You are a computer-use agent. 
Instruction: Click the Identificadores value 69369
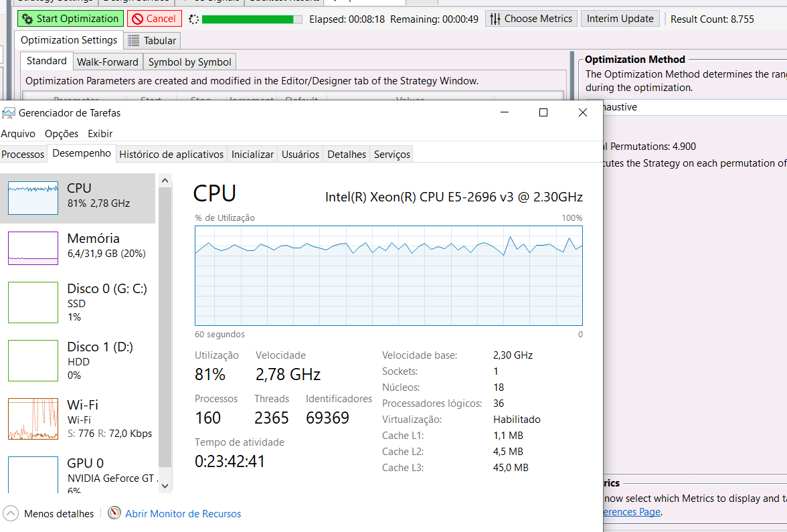click(327, 418)
